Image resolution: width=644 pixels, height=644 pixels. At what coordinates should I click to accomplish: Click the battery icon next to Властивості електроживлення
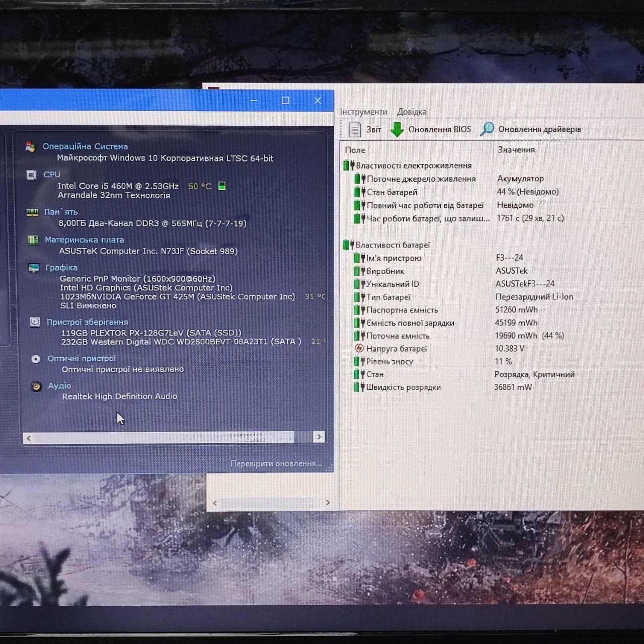click(349, 166)
